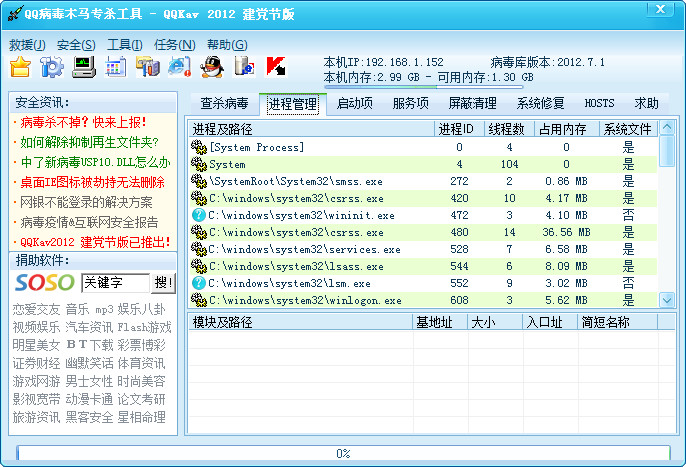Click the 简短名称 column header
The width and height of the screenshot is (686, 467).
click(x=617, y=322)
